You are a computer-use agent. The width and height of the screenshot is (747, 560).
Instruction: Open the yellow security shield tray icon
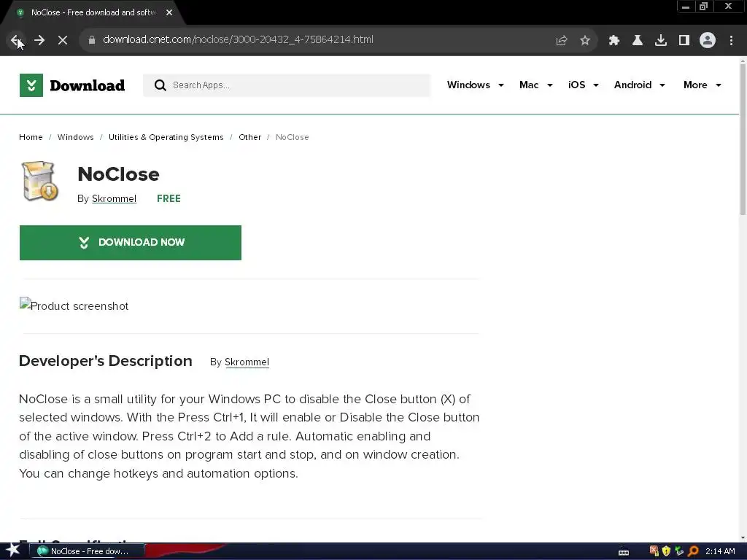[667, 551]
